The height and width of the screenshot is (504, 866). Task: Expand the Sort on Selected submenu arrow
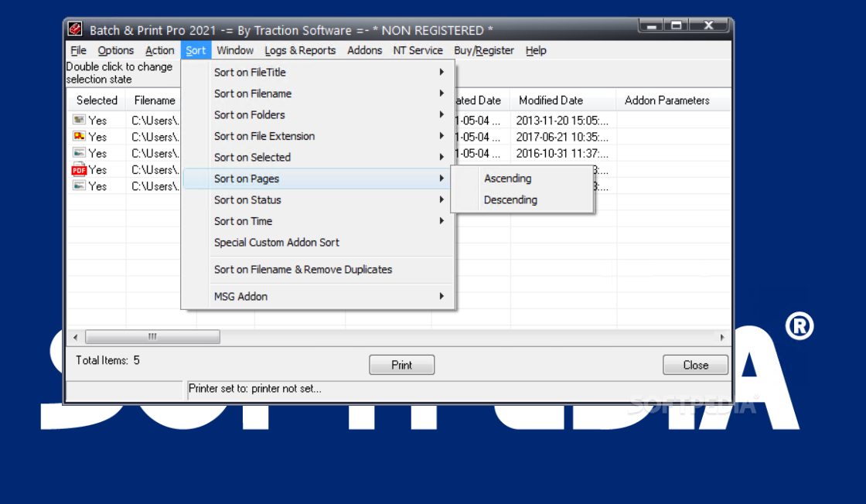[442, 157]
